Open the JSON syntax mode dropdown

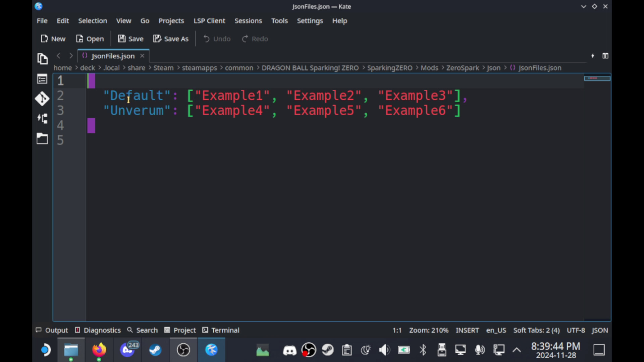coord(599,330)
